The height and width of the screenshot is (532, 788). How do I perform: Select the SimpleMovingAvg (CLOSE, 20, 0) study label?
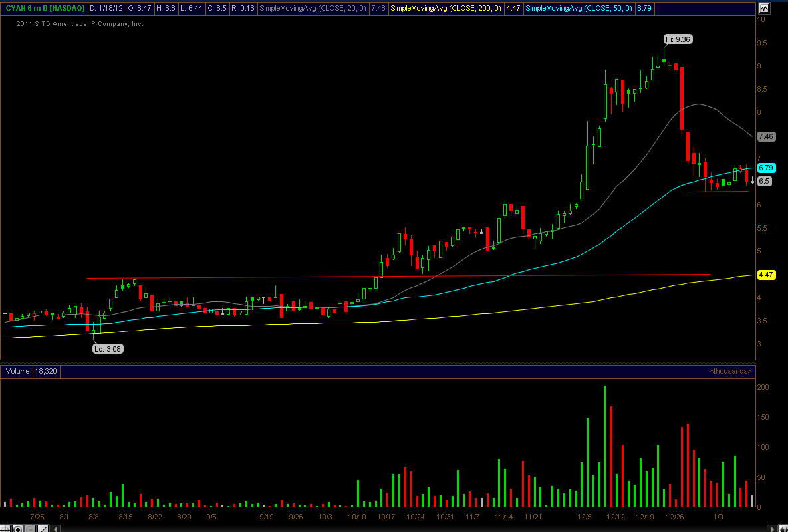[312, 9]
